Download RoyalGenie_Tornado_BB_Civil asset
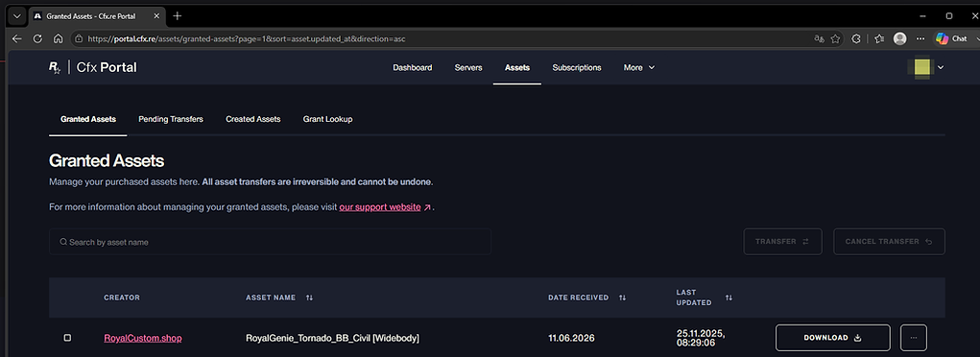Screen dimensions: 980x357 pyautogui.click(x=832, y=338)
